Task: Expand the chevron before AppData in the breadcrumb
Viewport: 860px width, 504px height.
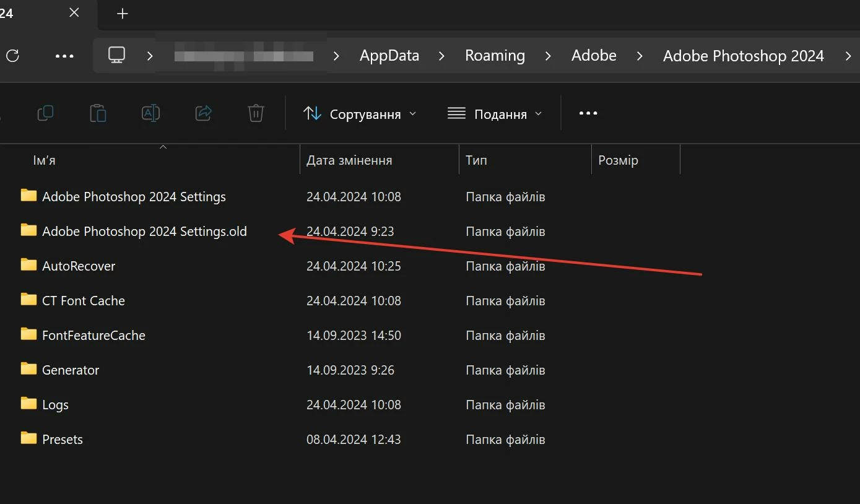Action: [x=336, y=56]
